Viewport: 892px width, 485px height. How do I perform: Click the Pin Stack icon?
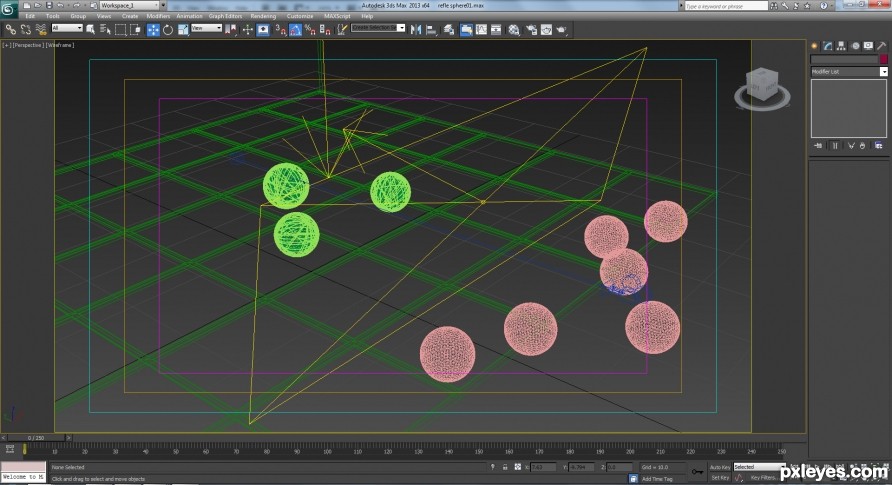coord(818,146)
